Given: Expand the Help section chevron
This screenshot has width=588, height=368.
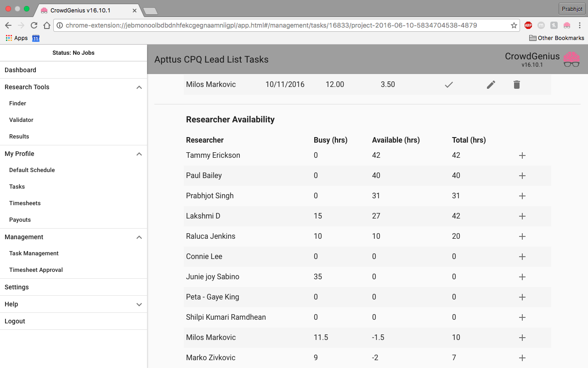Looking at the screenshot, I should point(139,305).
